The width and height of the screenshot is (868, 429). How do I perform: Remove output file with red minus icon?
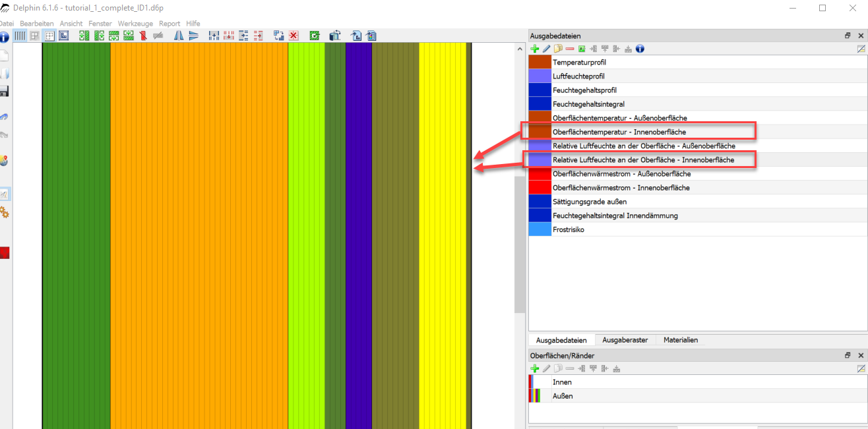(x=569, y=49)
